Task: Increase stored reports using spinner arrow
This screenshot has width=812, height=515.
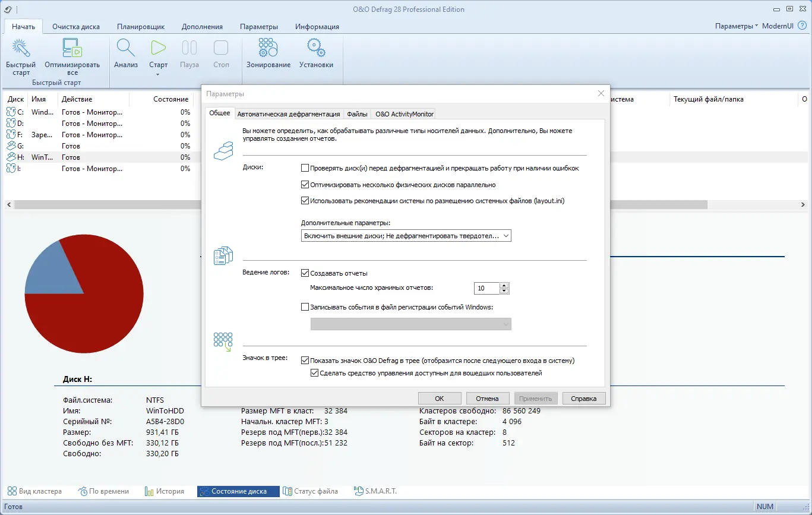Action: point(504,285)
